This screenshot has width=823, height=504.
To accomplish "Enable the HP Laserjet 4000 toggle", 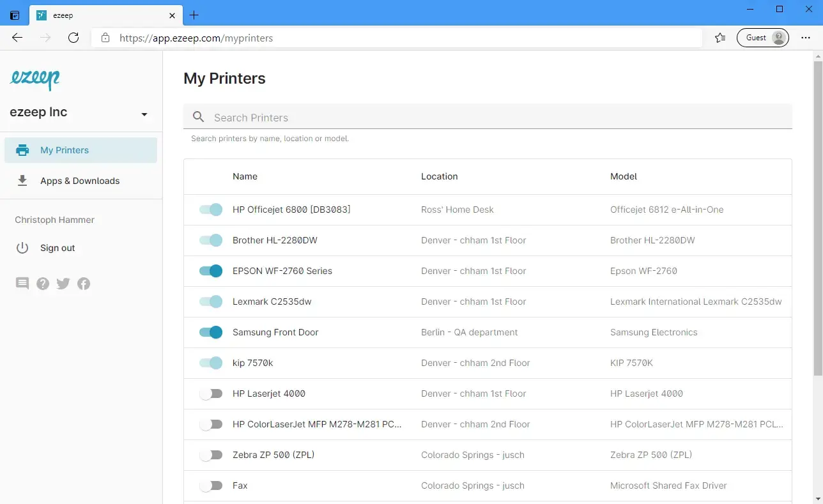I will tap(211, 393).
